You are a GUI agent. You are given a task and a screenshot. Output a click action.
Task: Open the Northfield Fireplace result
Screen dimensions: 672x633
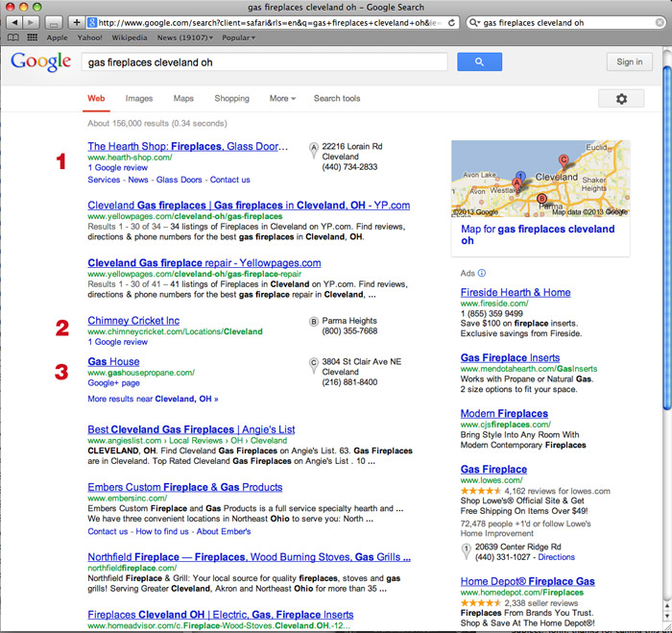point(249,557)
